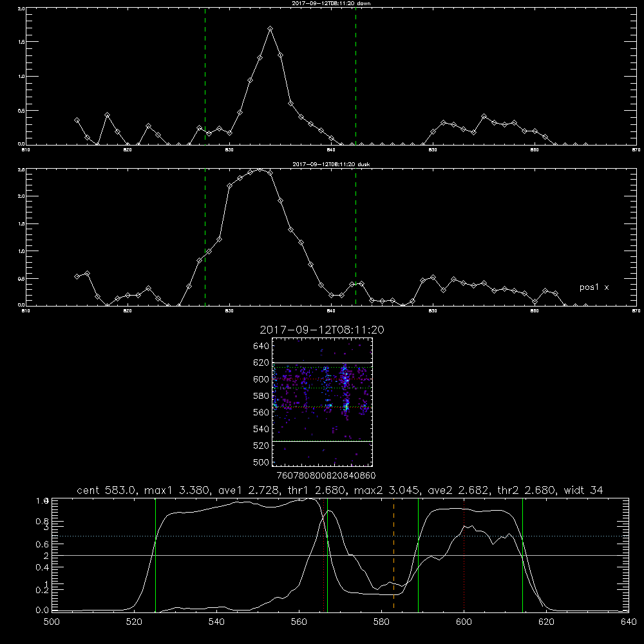The width and height of the screenshot is (644, 644).
Task: Click the upper solid white line across the image map
Action: pos(322,363)
